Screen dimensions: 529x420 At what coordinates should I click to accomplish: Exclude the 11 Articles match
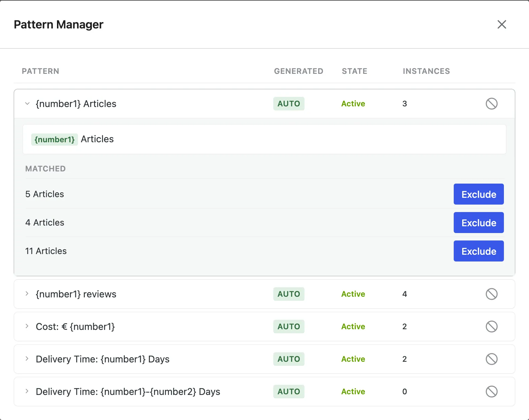pos(478,251)
